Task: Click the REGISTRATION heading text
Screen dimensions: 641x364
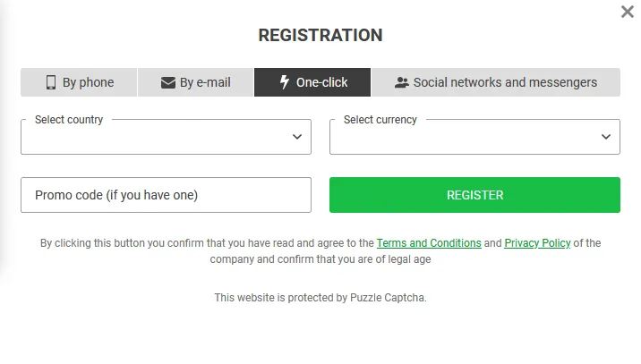Action: point(320,36)
